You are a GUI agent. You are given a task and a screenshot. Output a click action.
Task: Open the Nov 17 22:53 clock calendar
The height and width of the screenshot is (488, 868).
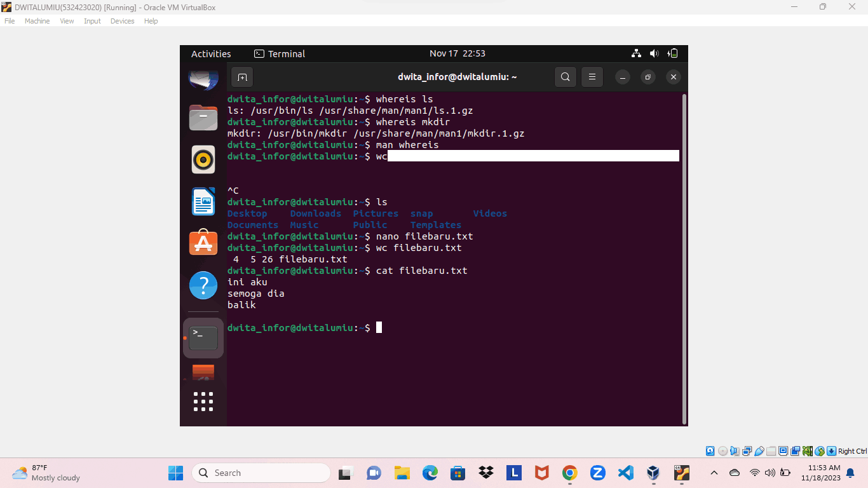458,53
